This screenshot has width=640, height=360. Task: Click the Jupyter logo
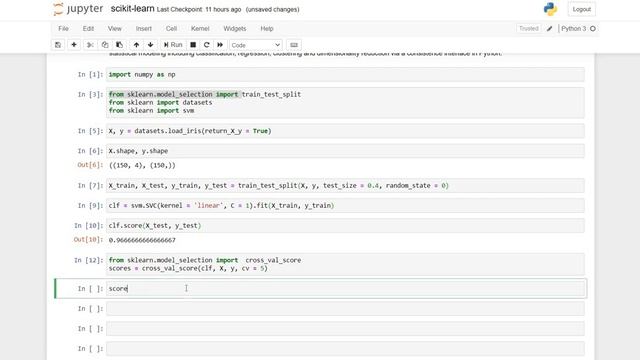click(x=78, y=9)
